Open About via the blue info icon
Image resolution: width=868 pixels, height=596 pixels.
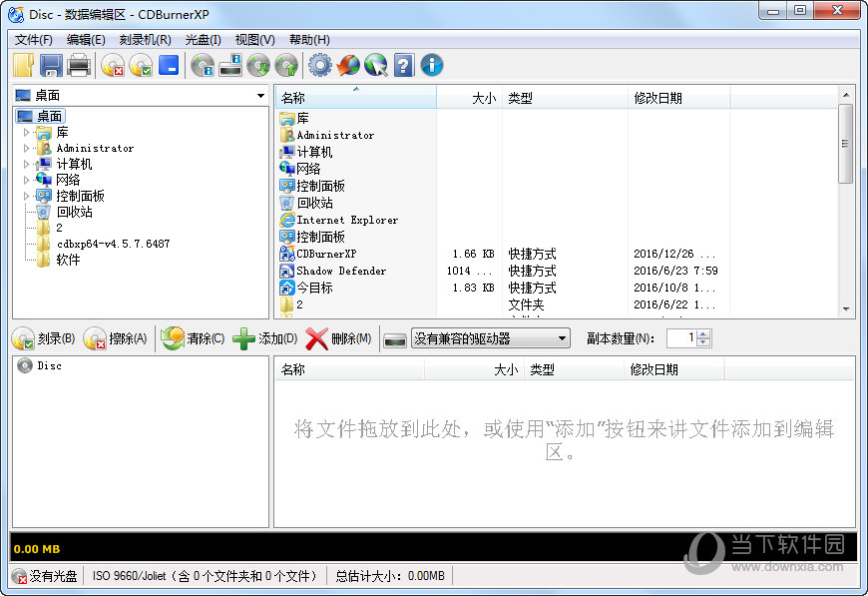pyautogui.click(x=432, y=65)
